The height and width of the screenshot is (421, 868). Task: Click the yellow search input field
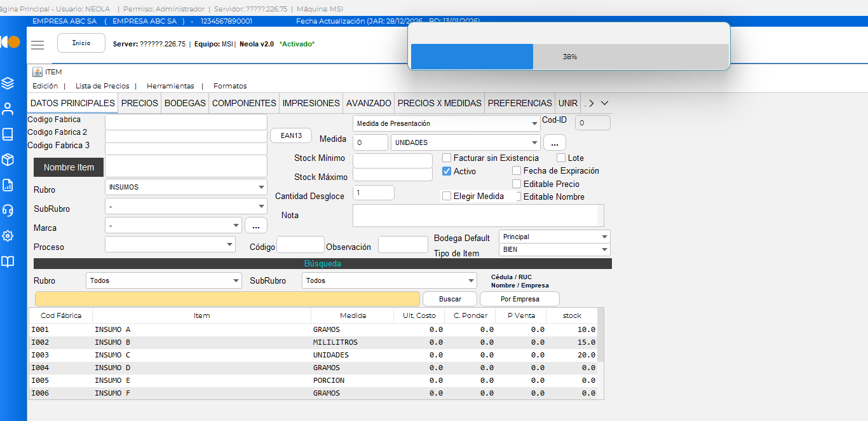227,299
